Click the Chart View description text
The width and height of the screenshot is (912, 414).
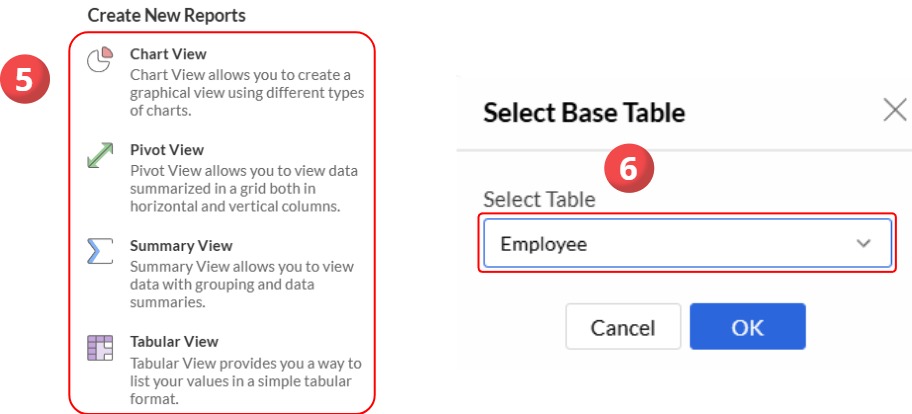click(x=246, y=93)
